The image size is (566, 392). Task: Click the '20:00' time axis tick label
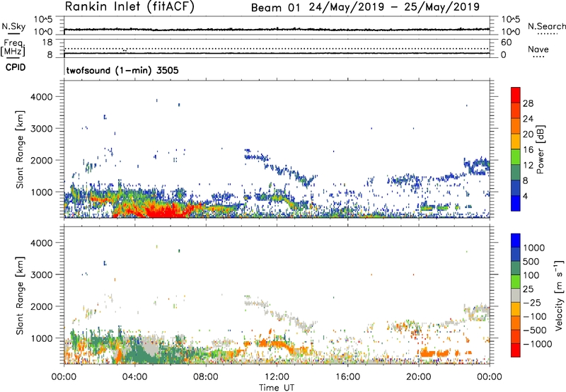(419, 377)
